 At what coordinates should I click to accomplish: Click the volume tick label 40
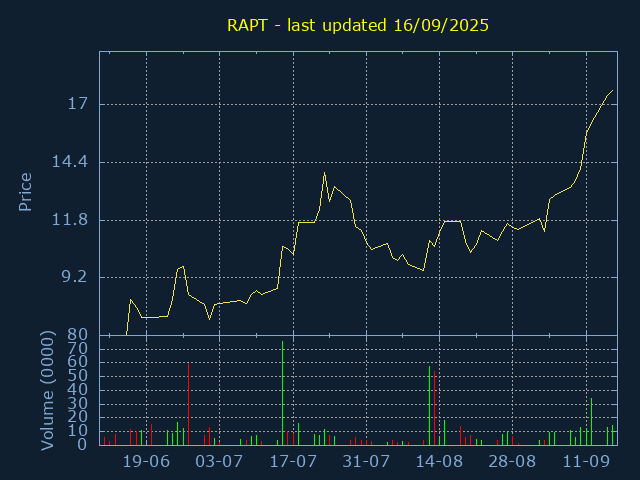click(x=78, y=390)
